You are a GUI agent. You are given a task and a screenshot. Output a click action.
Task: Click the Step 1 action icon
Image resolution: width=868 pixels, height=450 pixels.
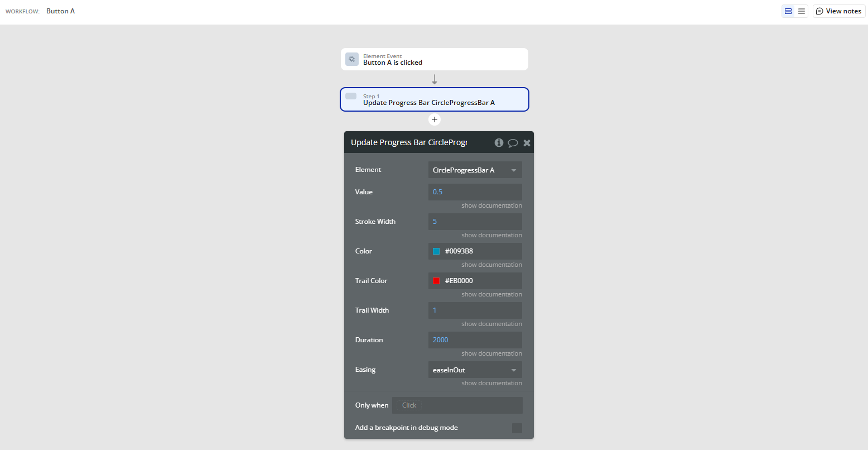(351, 95)
